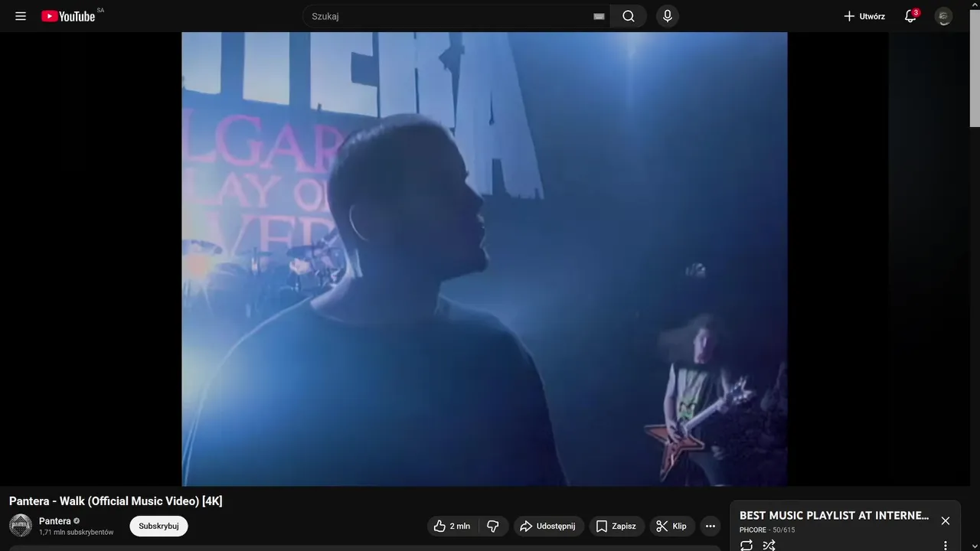Save the video using Zapisz
The image size is (980, 551).
[x=616, y=526]
